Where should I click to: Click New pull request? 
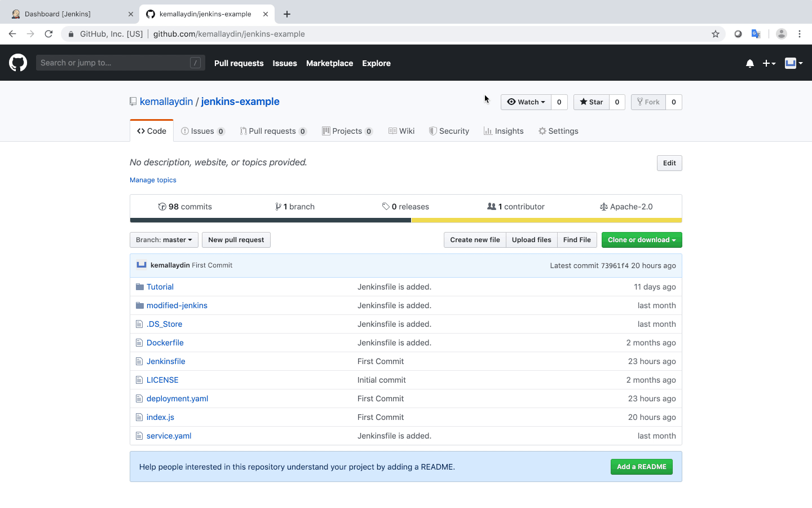click(x=236, y=240)
